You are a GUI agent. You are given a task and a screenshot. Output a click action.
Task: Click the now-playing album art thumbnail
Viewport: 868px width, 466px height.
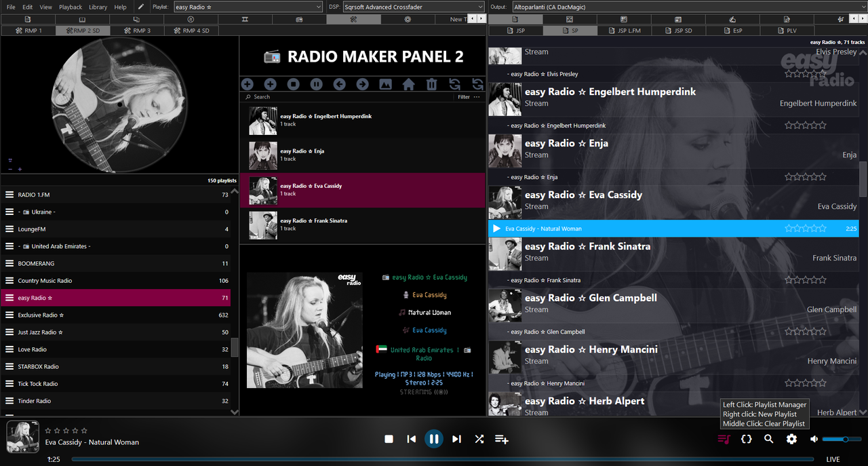(22, 438)
